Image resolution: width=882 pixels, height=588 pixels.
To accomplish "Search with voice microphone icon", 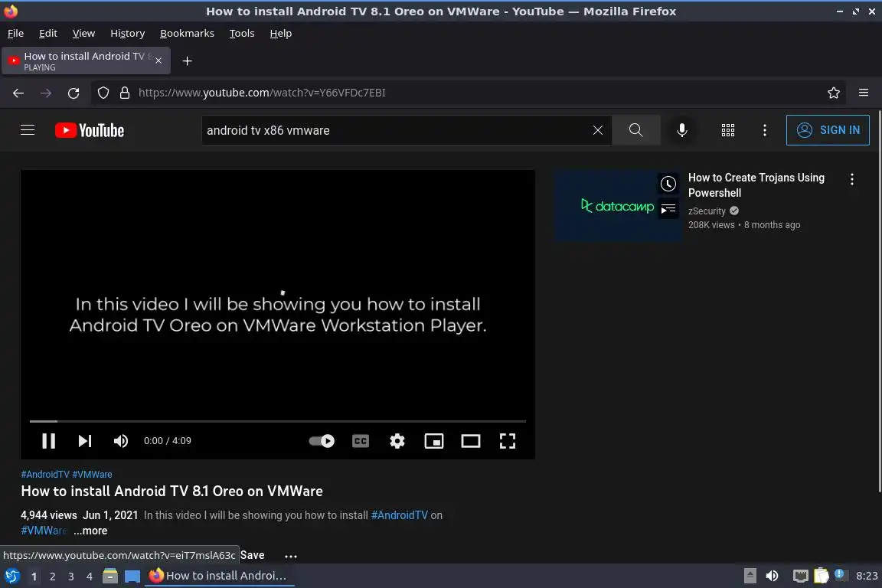I will coord(681,130).
